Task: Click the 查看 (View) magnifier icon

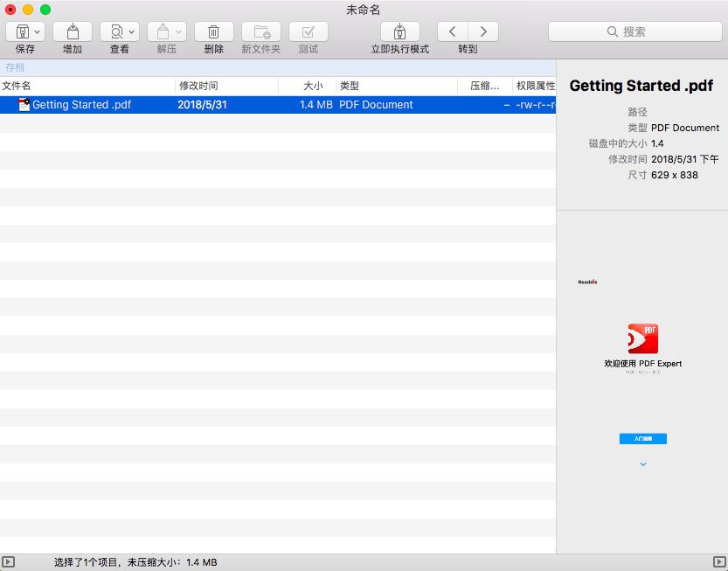Action: 115,31
